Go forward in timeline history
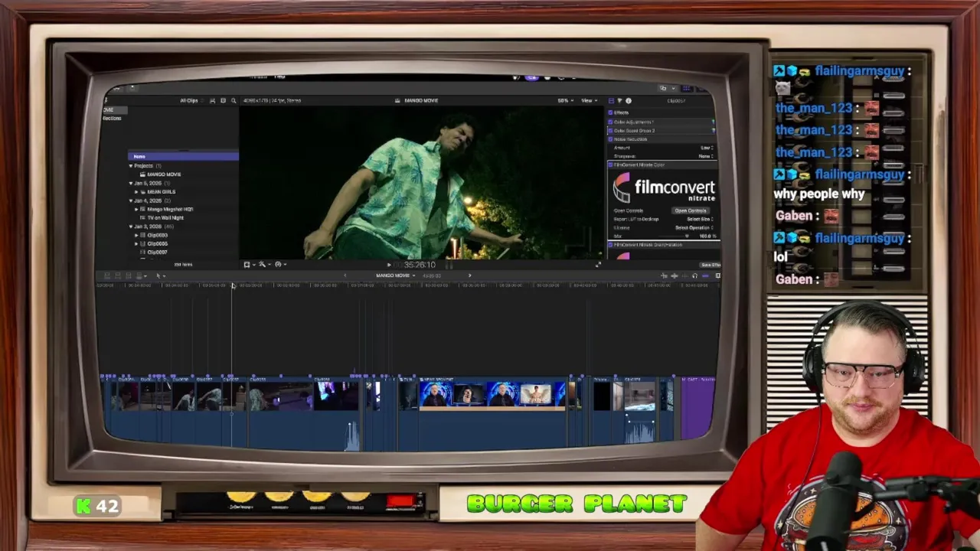The width and height of the screenshot is (980, 551). [469, 275]
